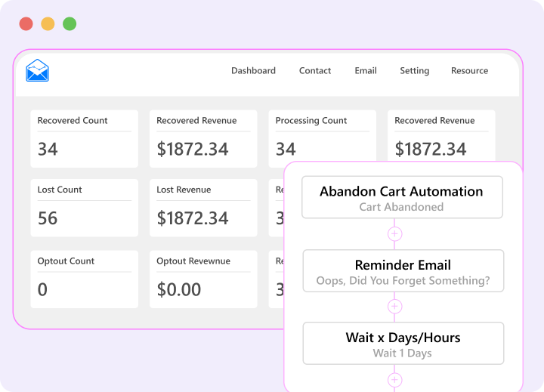Select the Optout Count card

pyautogui.click(x=85, y=279)
